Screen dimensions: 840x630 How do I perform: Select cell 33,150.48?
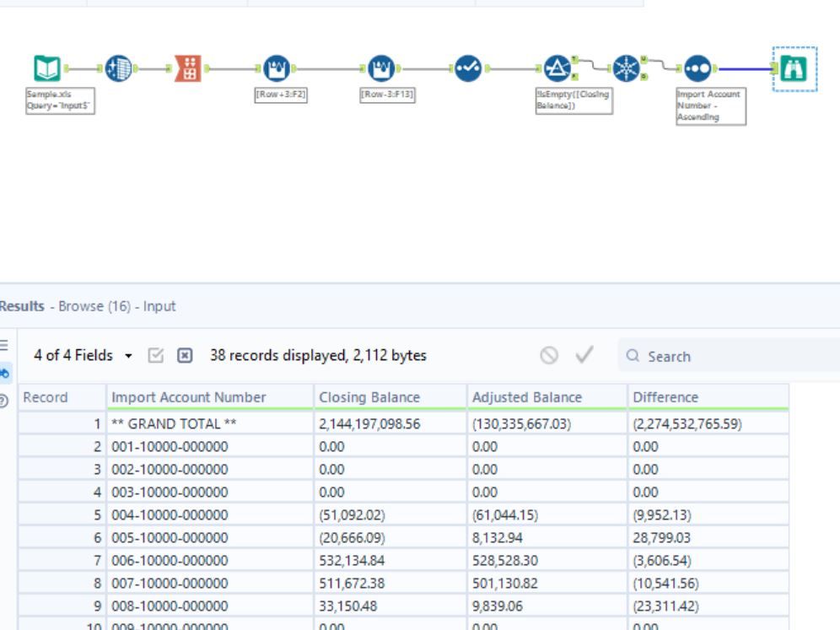click(390, 606)
